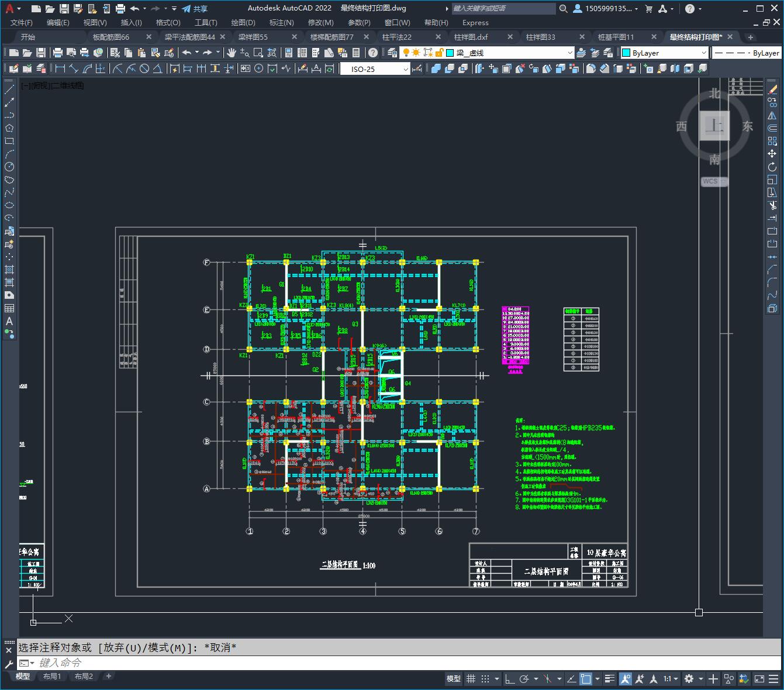Screen dimensions: 784x690
Task: Open the Plot print icon in standard toolbar
Action: [x=58, y=53]
